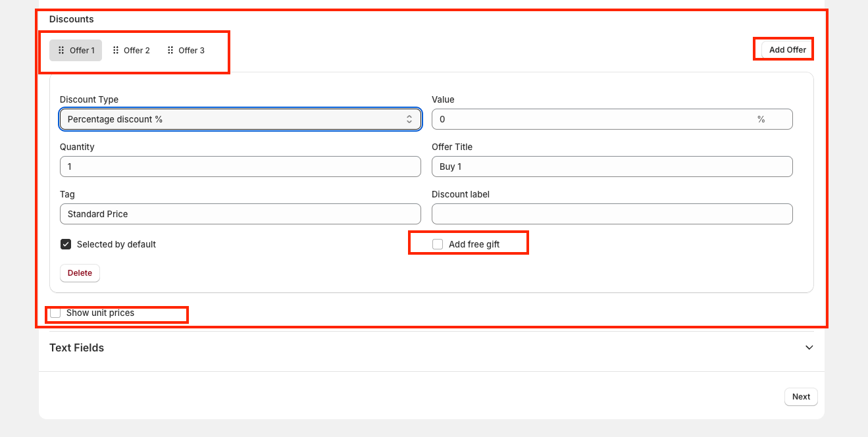Toggle the Selected by default checkbox

click(x=66, y=244)
